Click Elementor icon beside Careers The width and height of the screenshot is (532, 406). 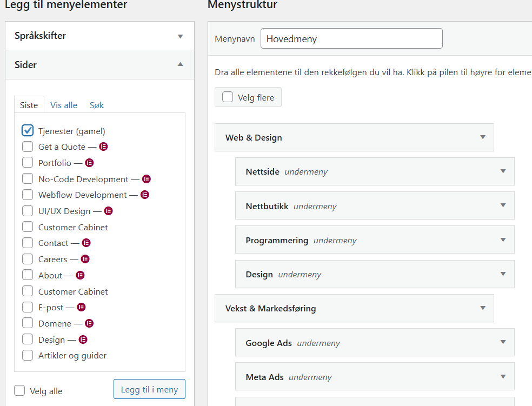coord(85,259)
